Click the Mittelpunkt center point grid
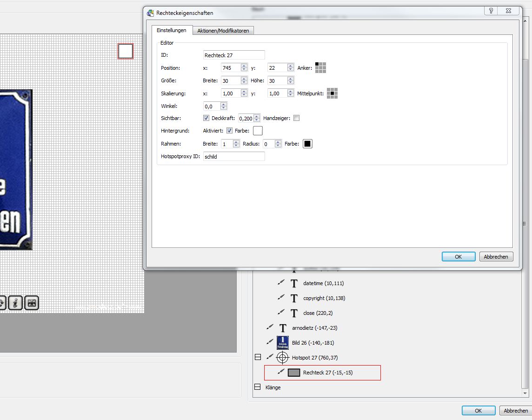This screenshot has width=532, height=420. point(332,93)
